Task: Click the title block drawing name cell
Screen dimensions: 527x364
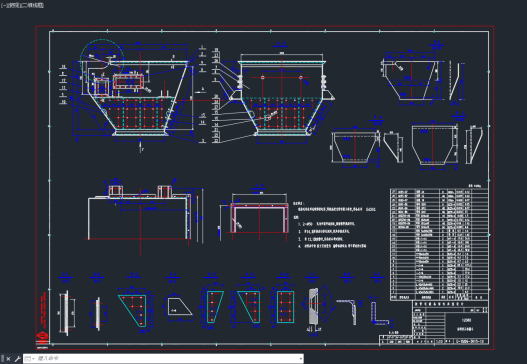Action: click(x=467, y=325)
